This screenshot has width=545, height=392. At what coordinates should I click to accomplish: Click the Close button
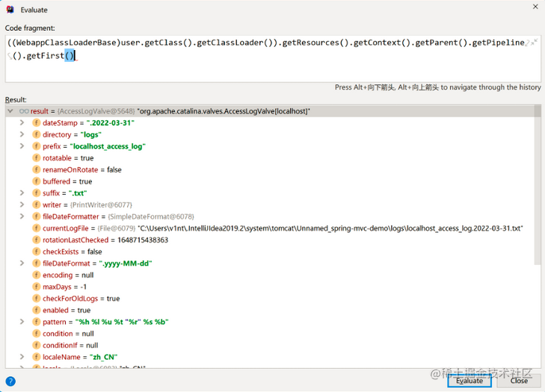519,381
